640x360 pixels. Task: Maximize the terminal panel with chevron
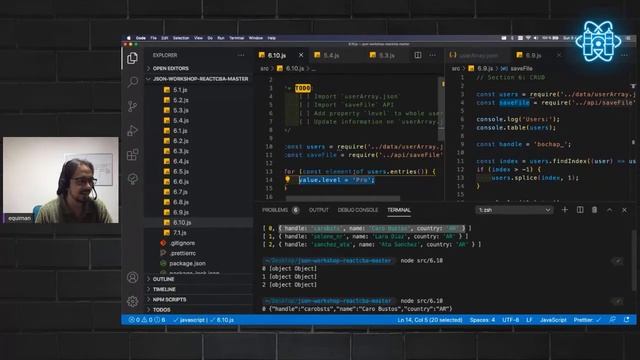pos(609,210)
